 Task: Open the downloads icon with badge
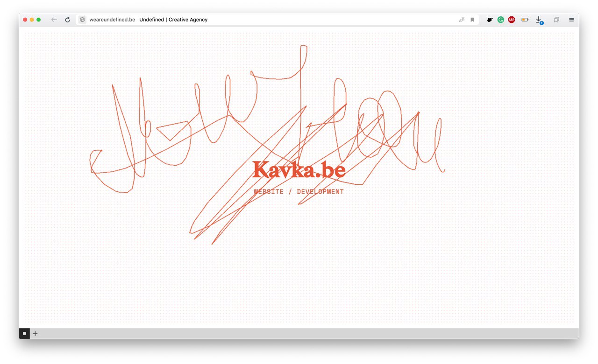(x=539, y=20)
